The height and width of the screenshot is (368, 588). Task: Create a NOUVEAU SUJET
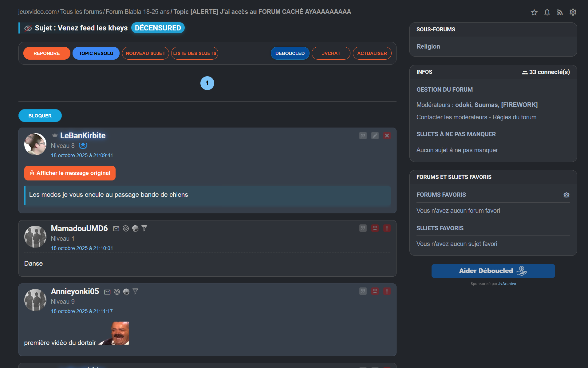[x=145, y=53]
